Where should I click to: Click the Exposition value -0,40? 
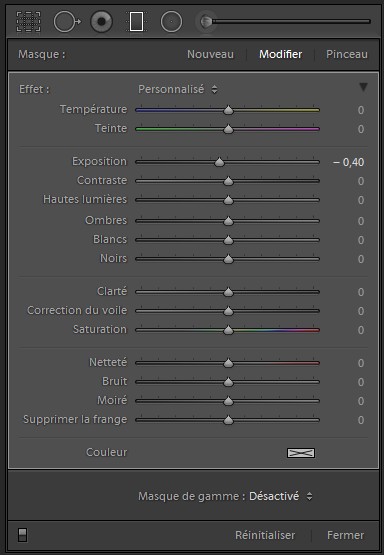click(x=349, y=162)
